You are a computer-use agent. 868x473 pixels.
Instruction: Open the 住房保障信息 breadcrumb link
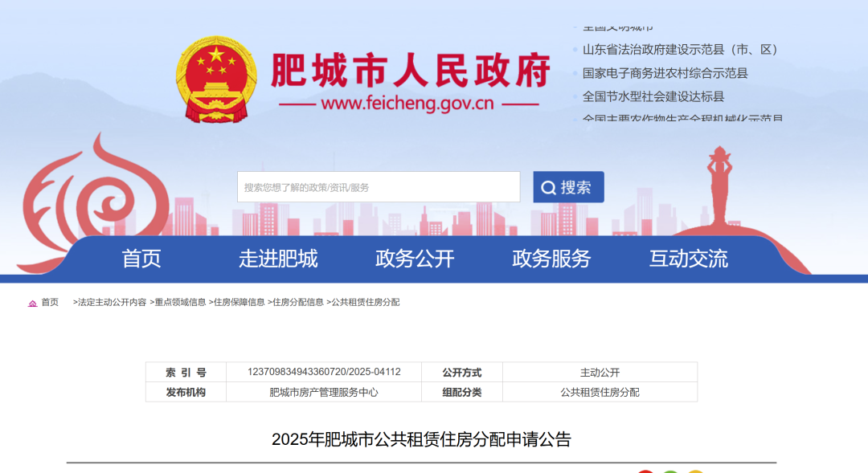point(239,303)
